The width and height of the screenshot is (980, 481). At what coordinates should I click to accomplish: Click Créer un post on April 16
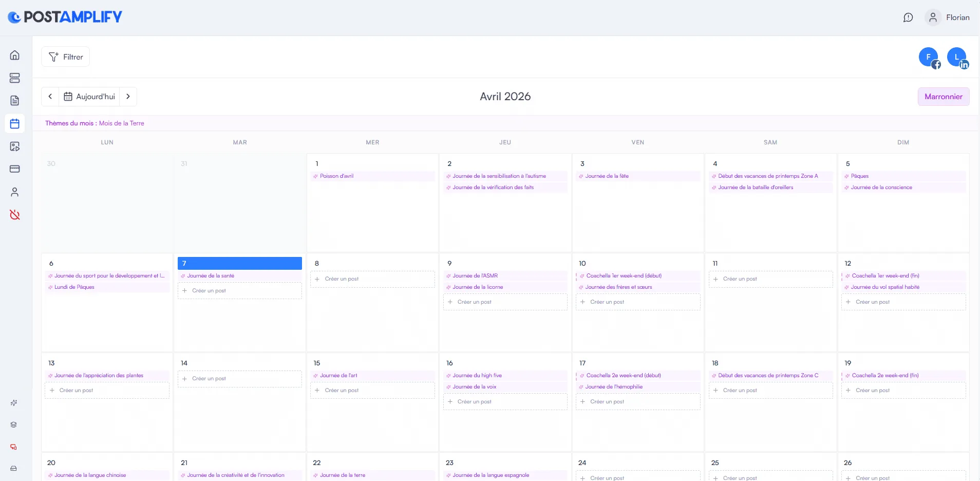tap(505, 402)
